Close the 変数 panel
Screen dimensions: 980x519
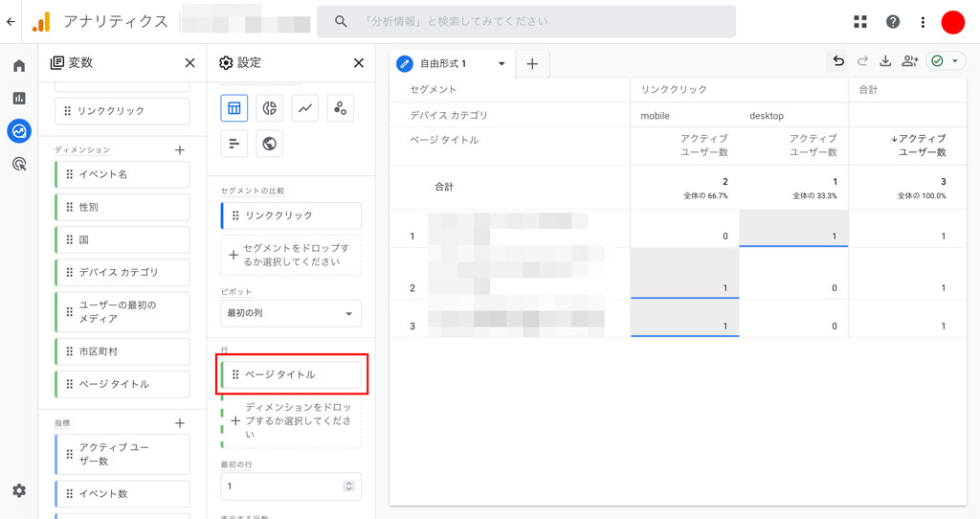pos(190,62)
